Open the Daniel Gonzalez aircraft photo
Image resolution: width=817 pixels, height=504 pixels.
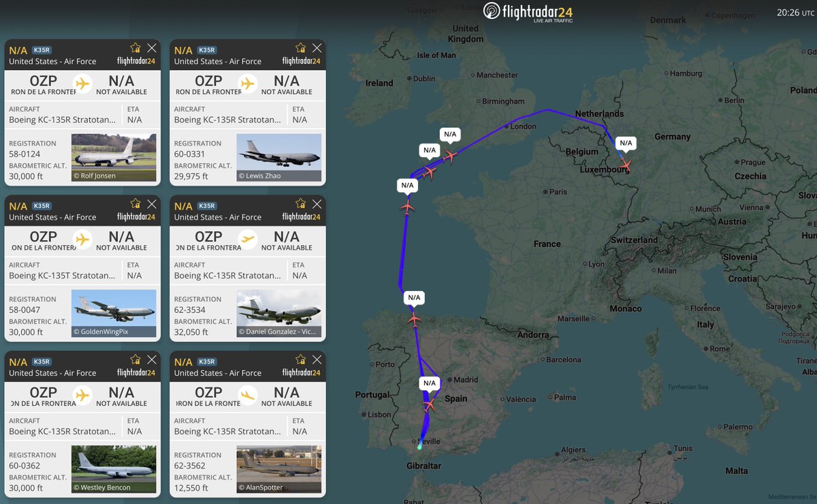coord(279,314)
